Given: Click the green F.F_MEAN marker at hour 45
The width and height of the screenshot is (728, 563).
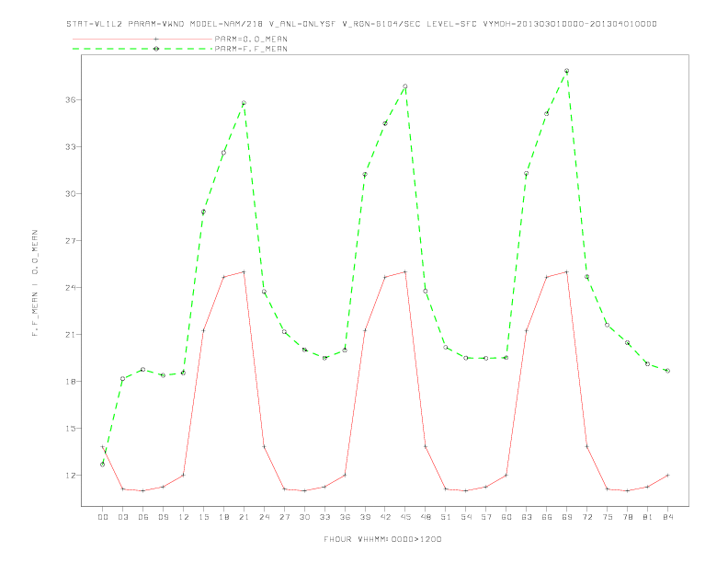Looking at the screenshot, I should pos(405,86).
